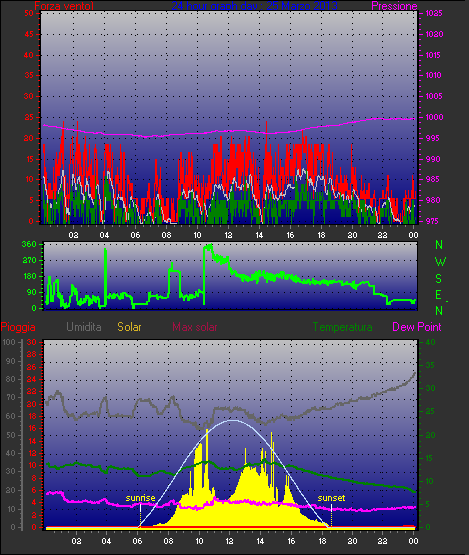This screenshot has height=555, width=469.
Task: Select 50 on the wind speed axis
Action: [29, 13]
